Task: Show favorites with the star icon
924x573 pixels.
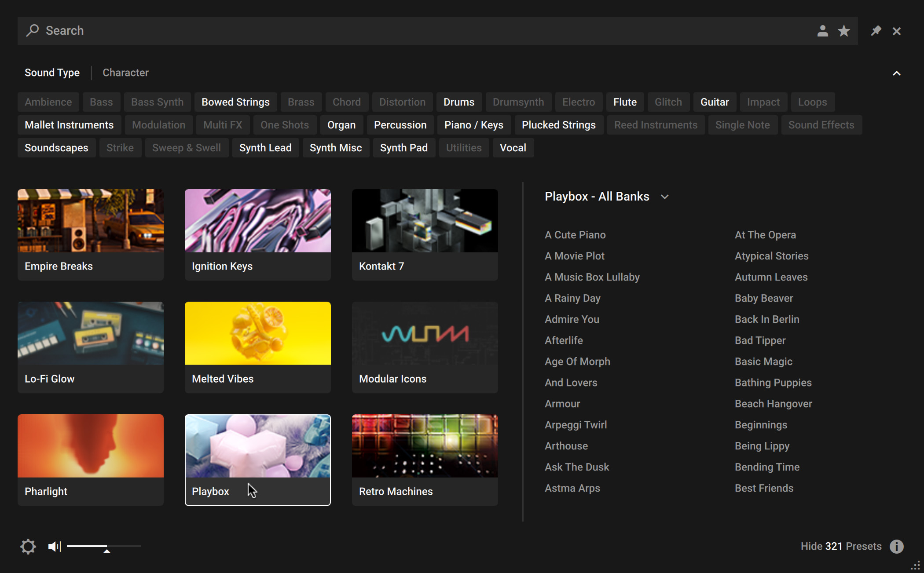Action: click(844, 31)
